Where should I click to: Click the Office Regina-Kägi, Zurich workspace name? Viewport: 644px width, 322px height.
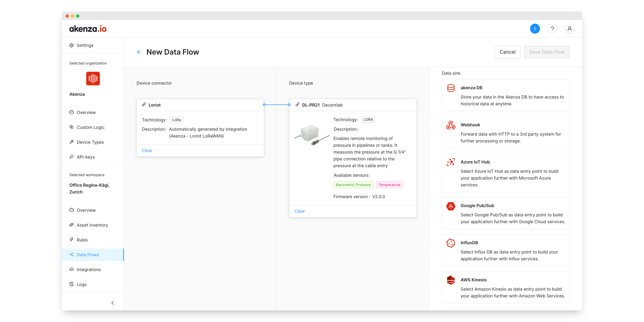click(89, 188)
